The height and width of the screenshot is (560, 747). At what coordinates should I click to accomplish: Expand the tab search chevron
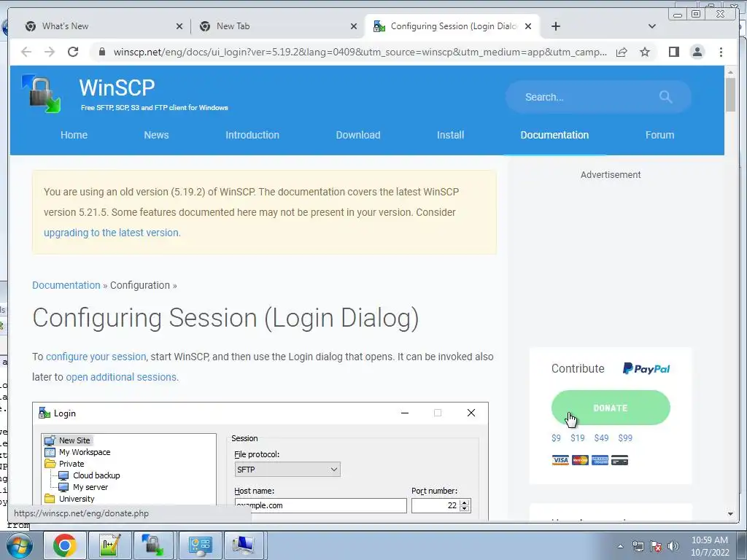651,26
